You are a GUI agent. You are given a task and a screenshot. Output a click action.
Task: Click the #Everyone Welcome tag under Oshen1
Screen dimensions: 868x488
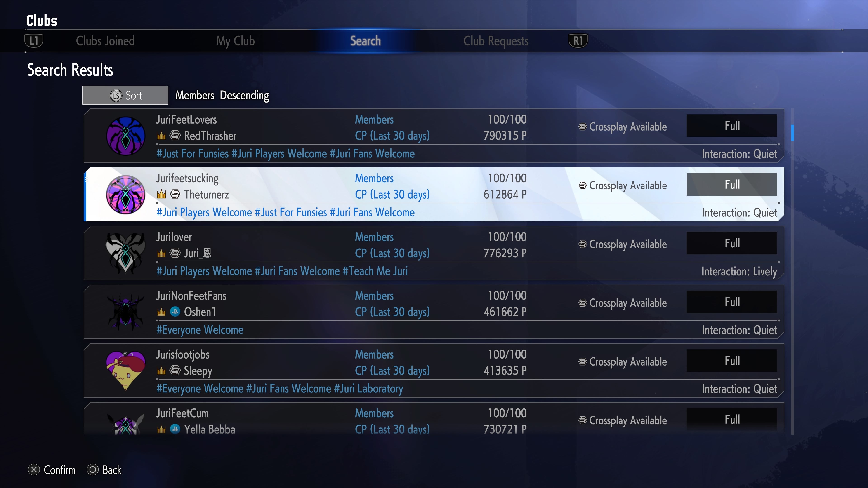pos(200,330)
